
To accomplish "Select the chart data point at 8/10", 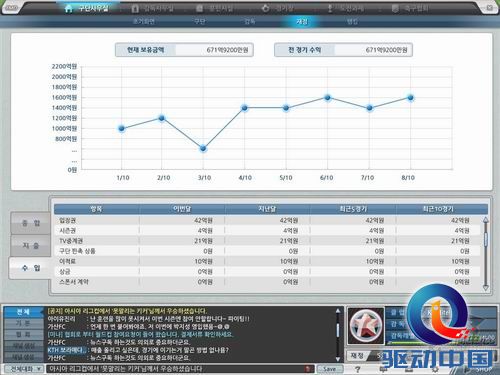I will [x=411, y=98].
